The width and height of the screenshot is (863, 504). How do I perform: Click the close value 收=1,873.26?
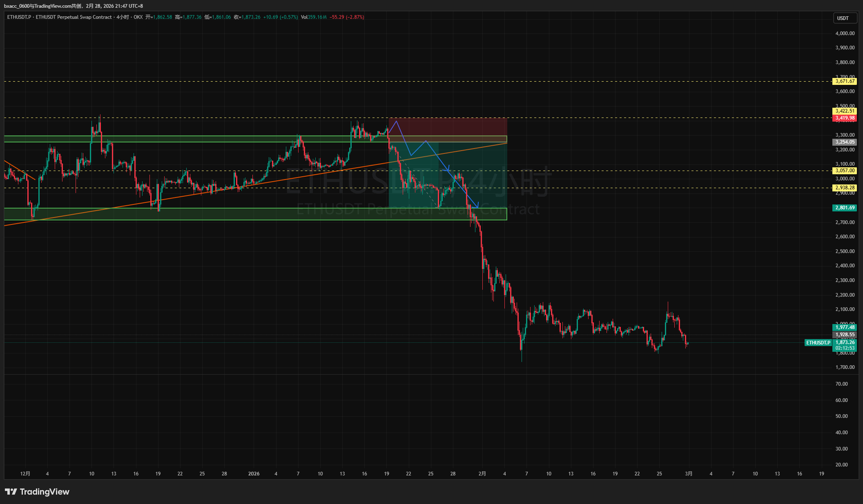click(x=247, y=17)
